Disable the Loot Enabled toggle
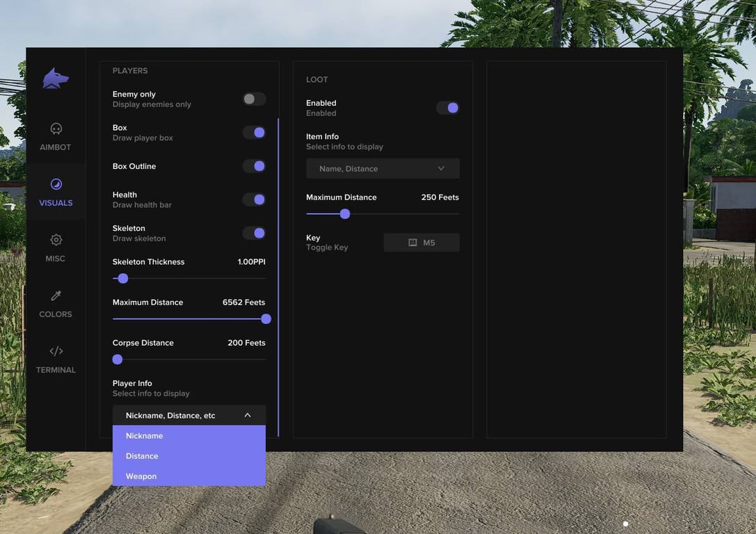 [x=447, y=108]
